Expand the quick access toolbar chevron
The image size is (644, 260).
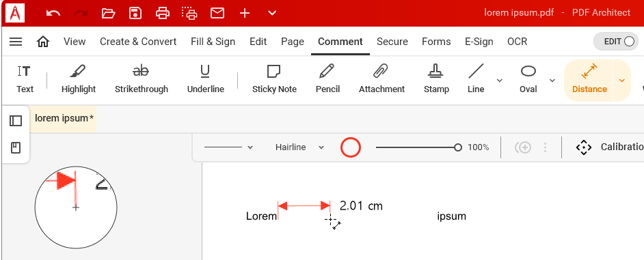[x=272, y=13]
